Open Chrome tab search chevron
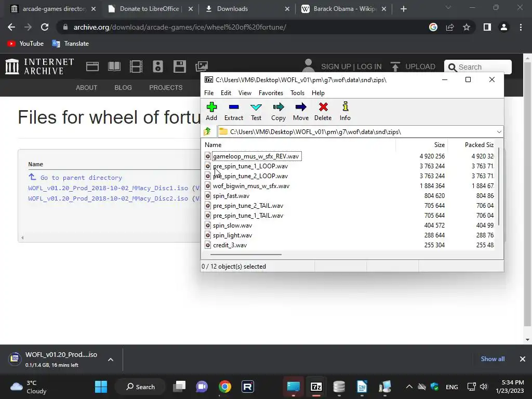 point(448,7)
